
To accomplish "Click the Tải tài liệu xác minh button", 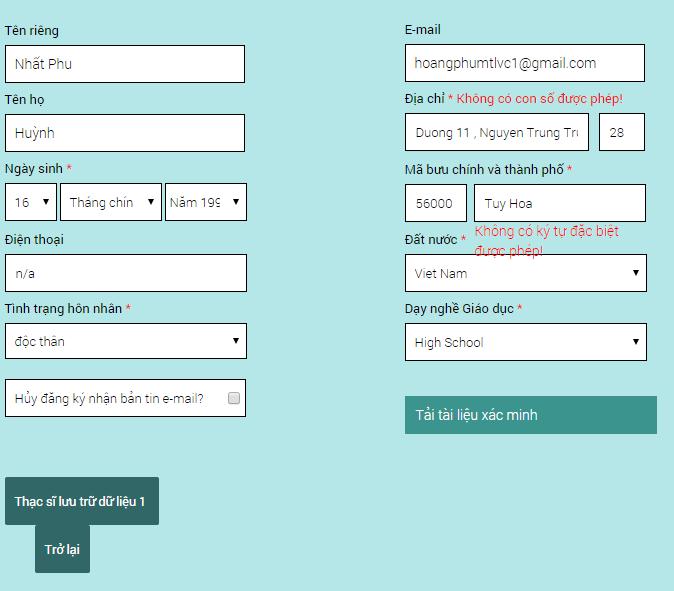I will click(531, 415).
